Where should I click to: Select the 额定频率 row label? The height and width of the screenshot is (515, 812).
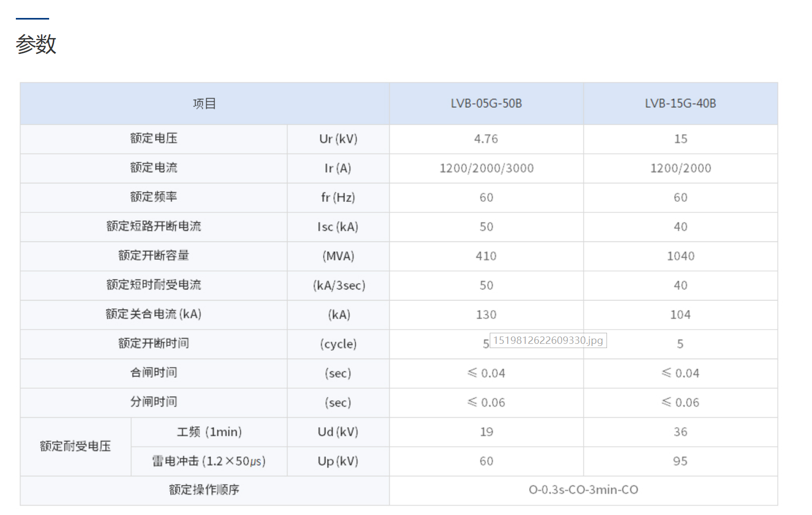[154, 197]
